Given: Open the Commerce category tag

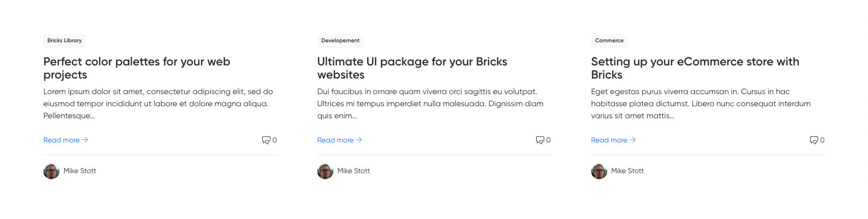Looking at the screenshot, I should (x=609, y=41).
